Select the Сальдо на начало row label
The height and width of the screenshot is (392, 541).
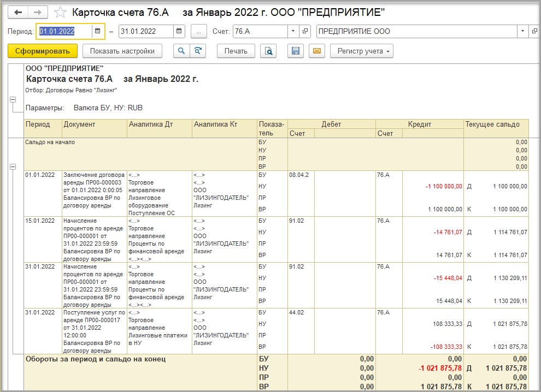click(x=50, y=142)
